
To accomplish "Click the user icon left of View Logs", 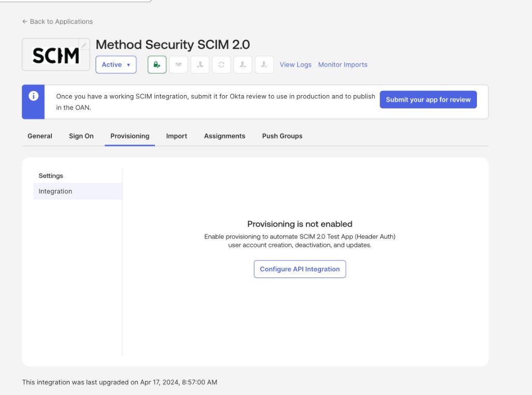I will (264, 64).
